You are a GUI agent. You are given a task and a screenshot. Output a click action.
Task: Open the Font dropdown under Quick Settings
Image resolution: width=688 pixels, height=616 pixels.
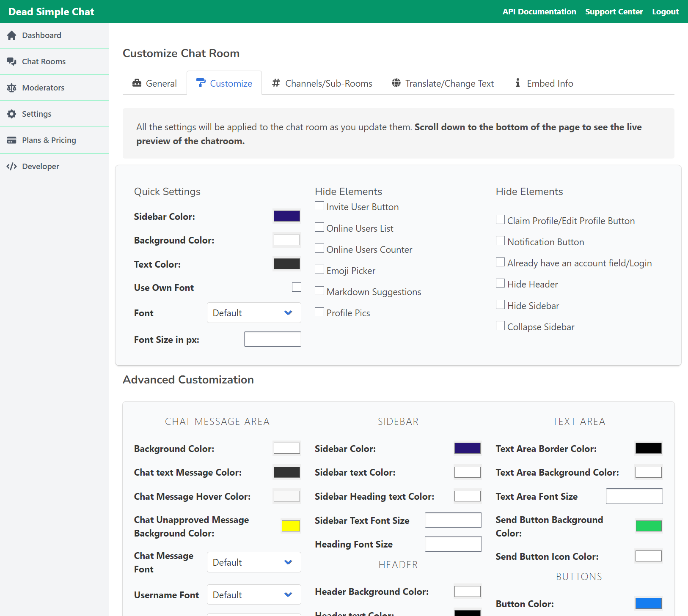pyautogui.click(x=253, y=312)
